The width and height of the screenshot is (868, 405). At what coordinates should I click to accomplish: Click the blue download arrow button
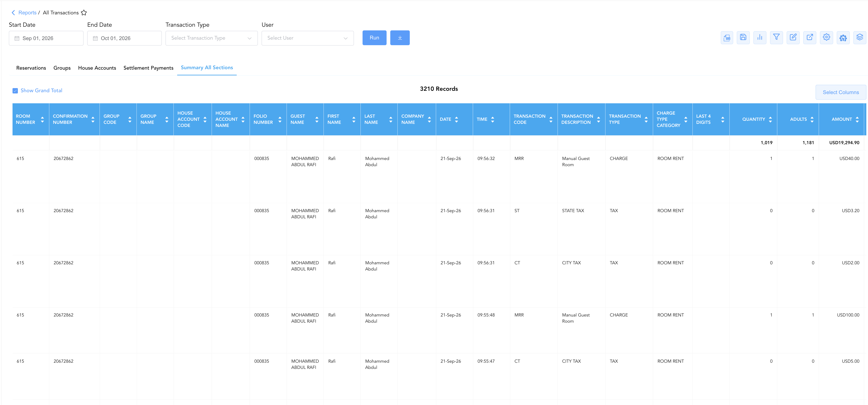coord(400,38)
